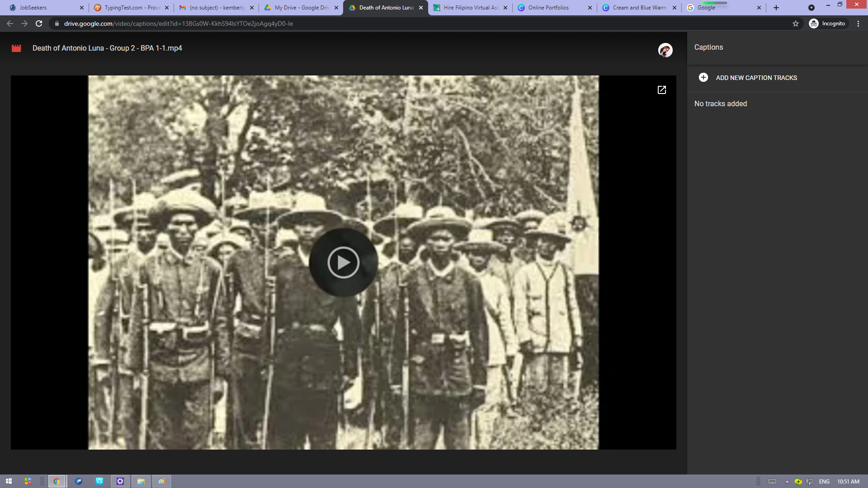The height and width of the screenshot is (488, 868).
Task: Open a new browser tab
Action: 776,8
